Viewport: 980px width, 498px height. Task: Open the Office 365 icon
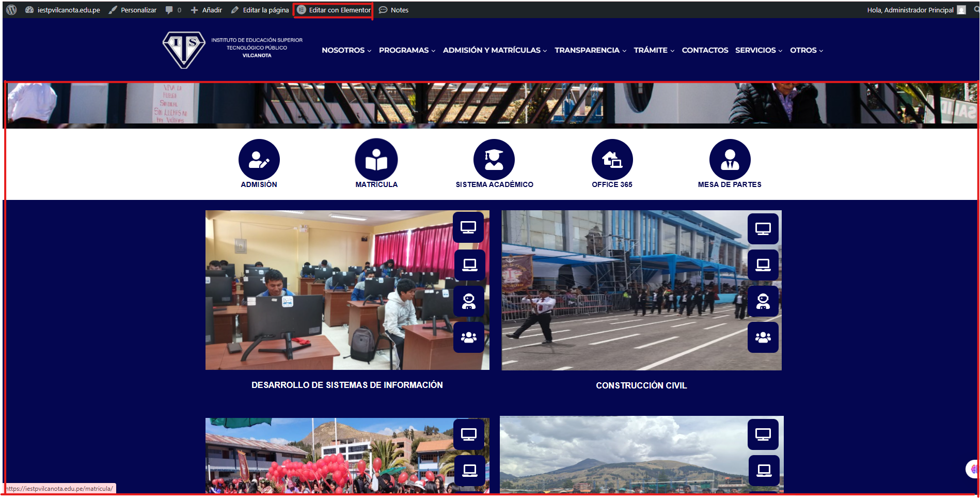click(x=612, y=160)
